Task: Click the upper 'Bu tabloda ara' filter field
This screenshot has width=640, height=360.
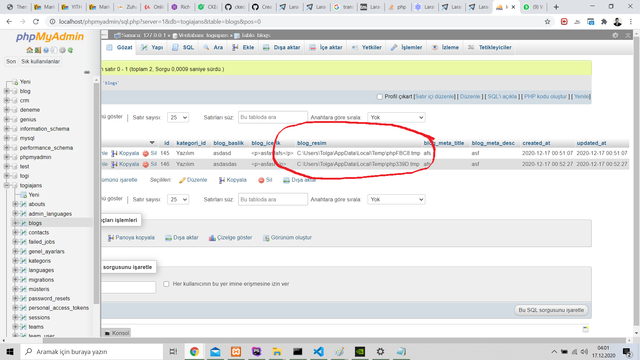Action: point(273,118)
